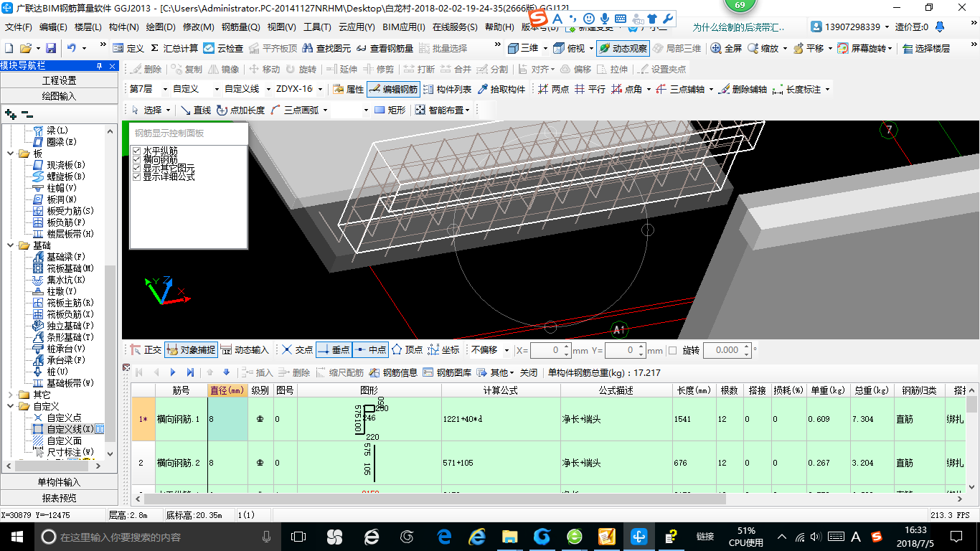
Task: Open the 其他 dropdown in rebar toolbar
Action: click(x=496, y=372)
